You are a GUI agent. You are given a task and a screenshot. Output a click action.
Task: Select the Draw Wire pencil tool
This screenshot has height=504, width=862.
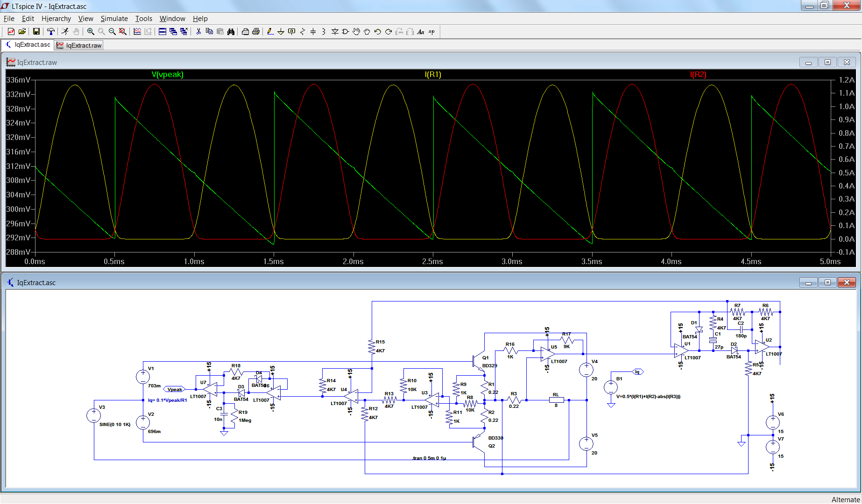coord(270,31)
